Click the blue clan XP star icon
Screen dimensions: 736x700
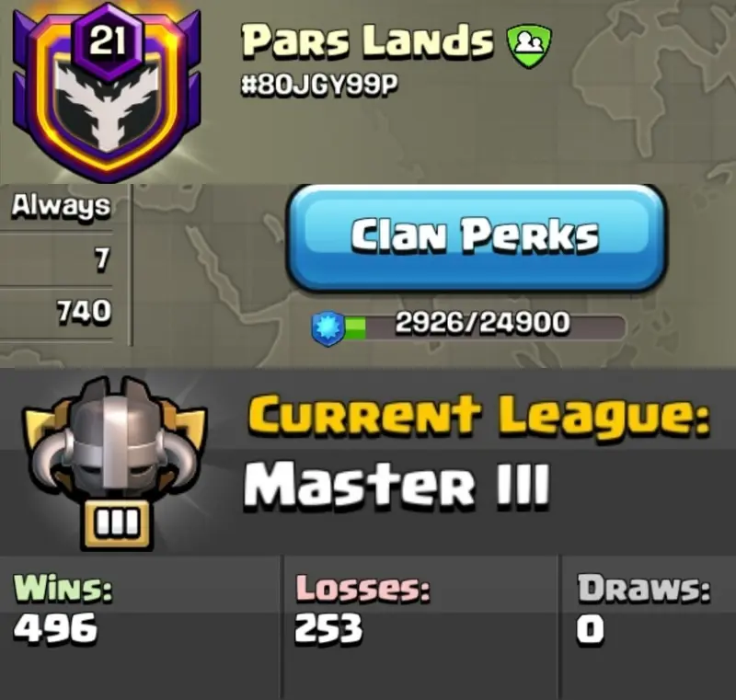coord(328,328)
